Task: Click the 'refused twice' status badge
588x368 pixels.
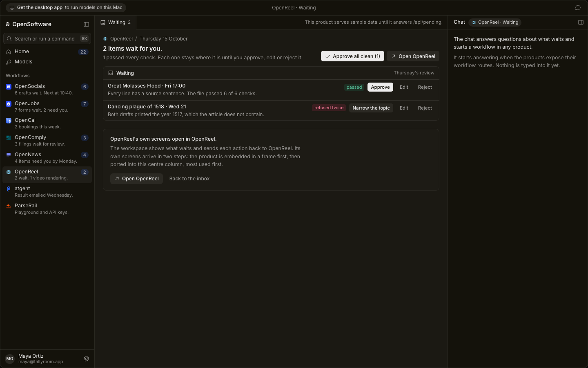Action: coord(329,108)
